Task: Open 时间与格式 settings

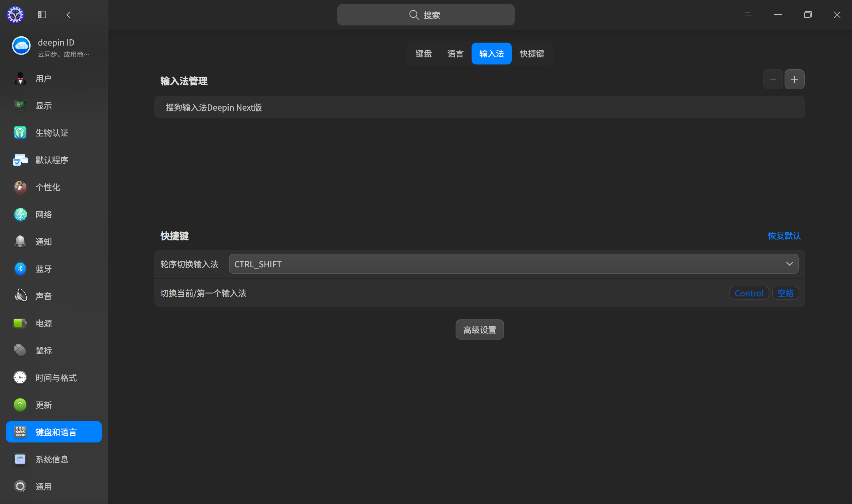Action: point(54,378)
